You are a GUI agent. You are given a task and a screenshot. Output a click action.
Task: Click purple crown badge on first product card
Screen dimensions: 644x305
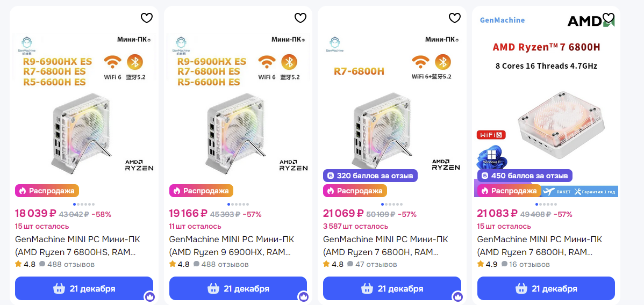[x=149, y=296]
